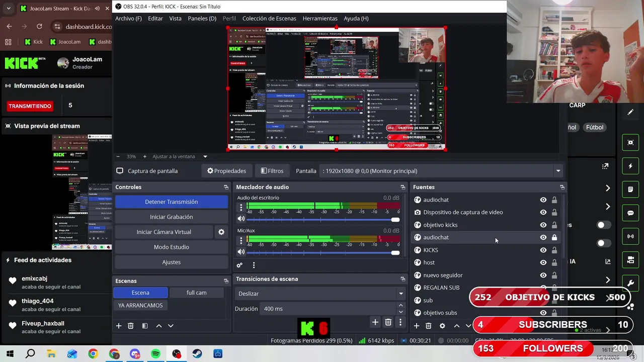The image size is (644, 362).
Task: Open the Editar menu
Action: click(x=155, y=18)
